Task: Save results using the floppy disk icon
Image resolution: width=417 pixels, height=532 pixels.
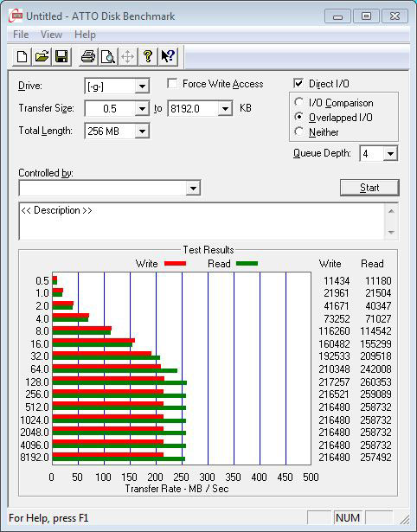Action: pyautogui.click(x=61, y=56)
